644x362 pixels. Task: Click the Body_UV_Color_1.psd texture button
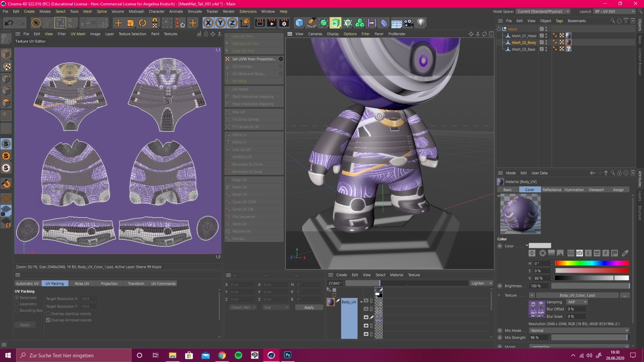pyautogui.click(x=577, y=295)
